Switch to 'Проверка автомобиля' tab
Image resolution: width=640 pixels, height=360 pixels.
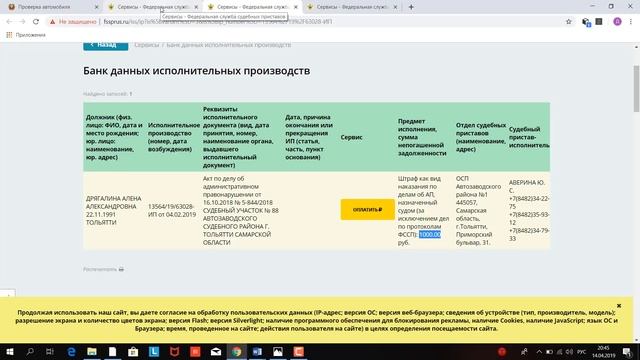point(51,7)
